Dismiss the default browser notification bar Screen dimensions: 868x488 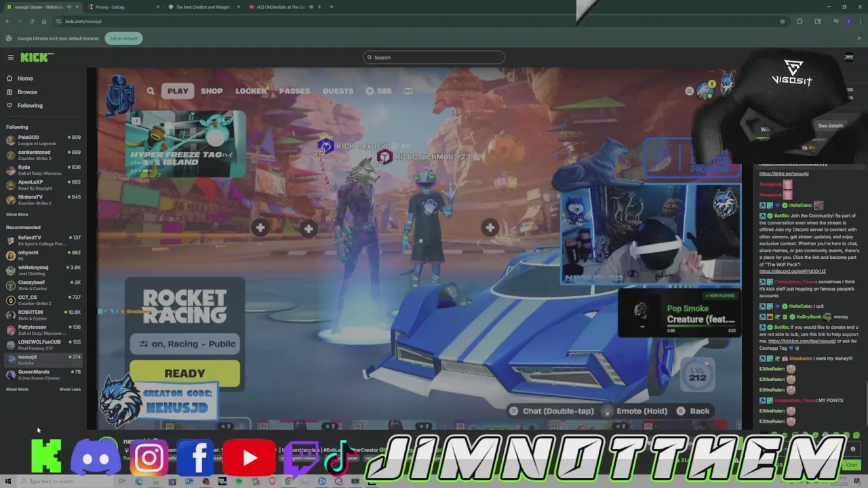click(859, 39)
